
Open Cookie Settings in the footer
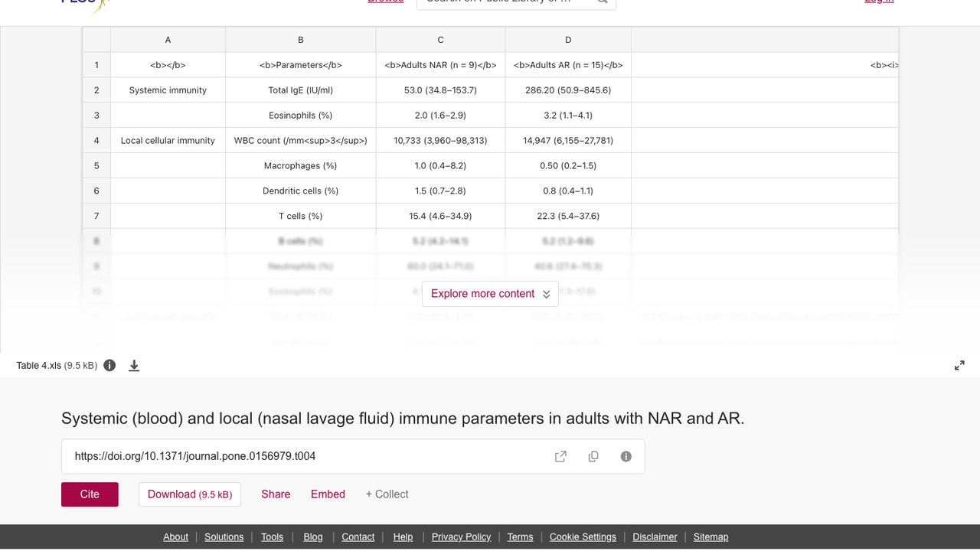[583, 537]
